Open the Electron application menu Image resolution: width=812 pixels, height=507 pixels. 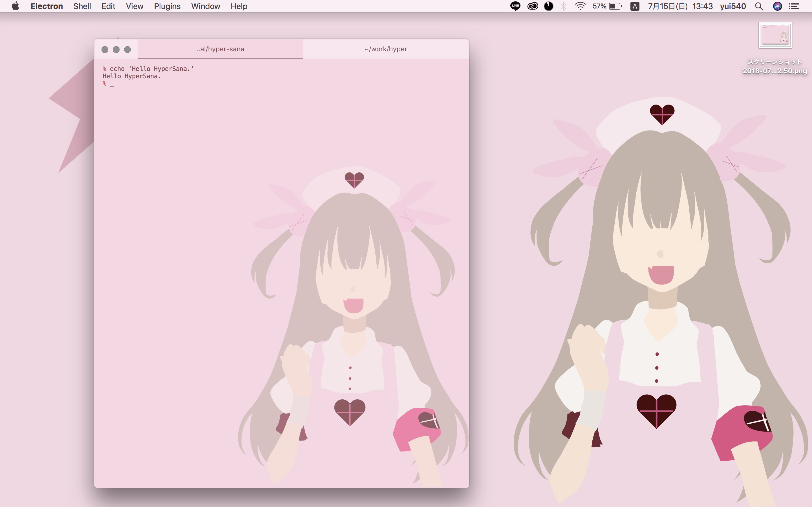47,6
